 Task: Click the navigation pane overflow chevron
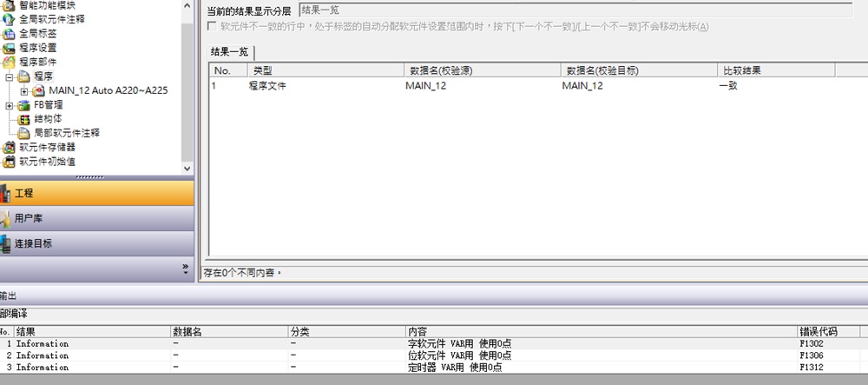pos(184,268)
